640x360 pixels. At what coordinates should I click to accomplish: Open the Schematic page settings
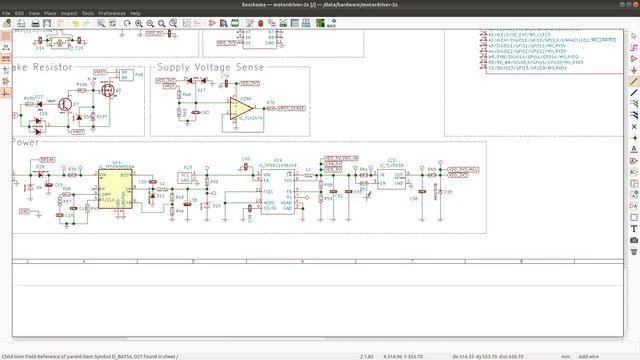tap(21, 23)
